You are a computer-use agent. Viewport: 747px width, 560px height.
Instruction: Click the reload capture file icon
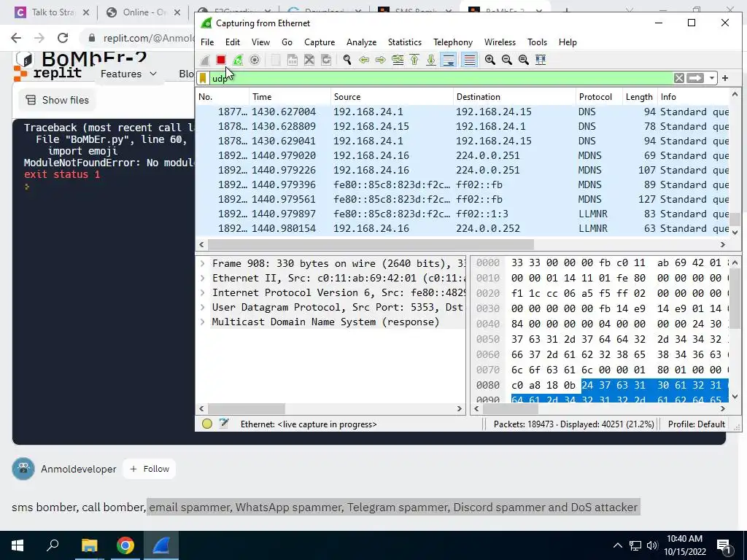(x=326, y=60)
